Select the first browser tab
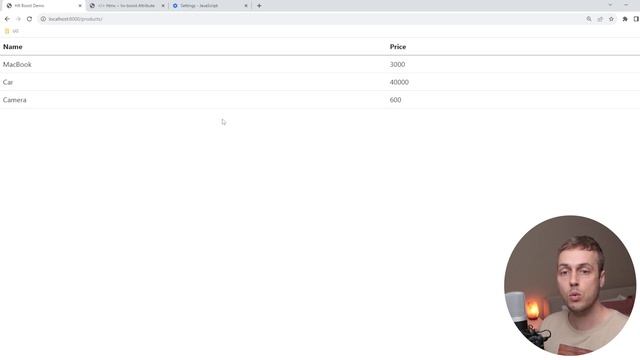 click(x=43, y=6)
